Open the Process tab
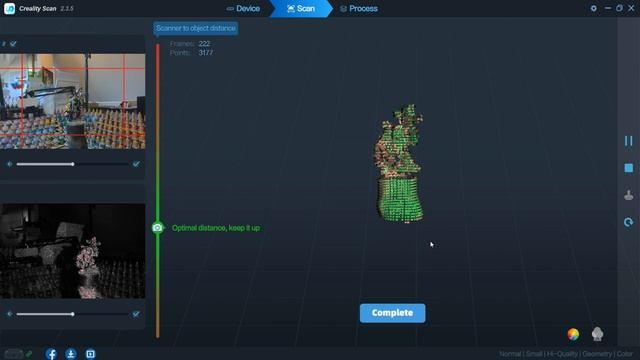 pos(359,9)
